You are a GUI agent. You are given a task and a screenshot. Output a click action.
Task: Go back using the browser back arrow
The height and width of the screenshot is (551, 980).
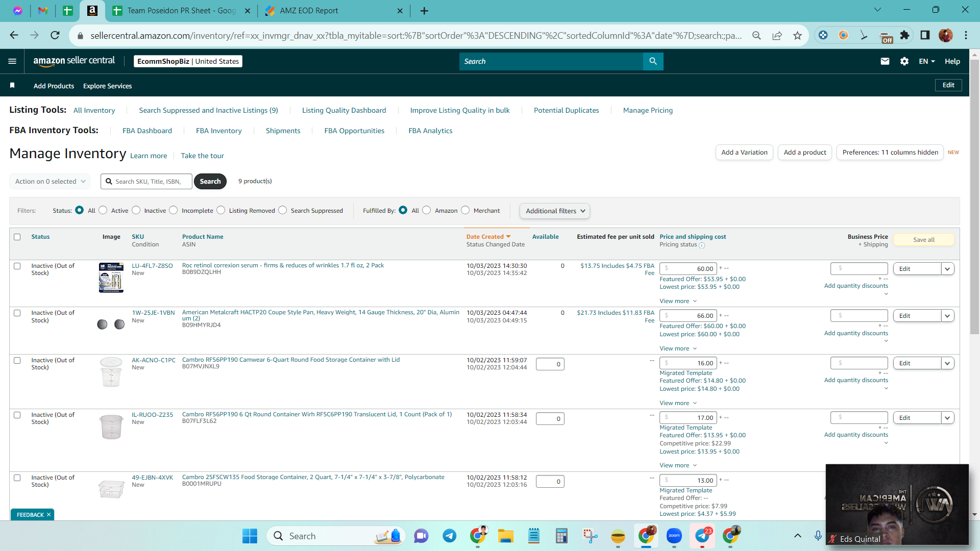click(x=14, y=35)
